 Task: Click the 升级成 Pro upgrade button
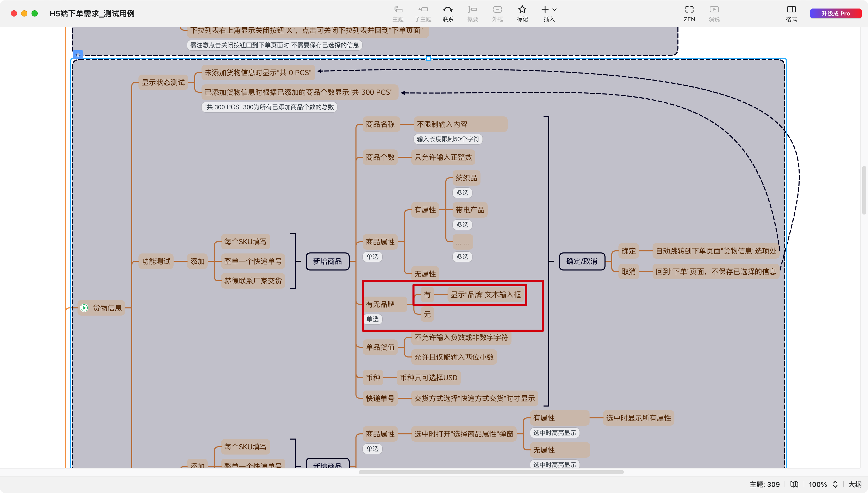(x=835, y=13)
